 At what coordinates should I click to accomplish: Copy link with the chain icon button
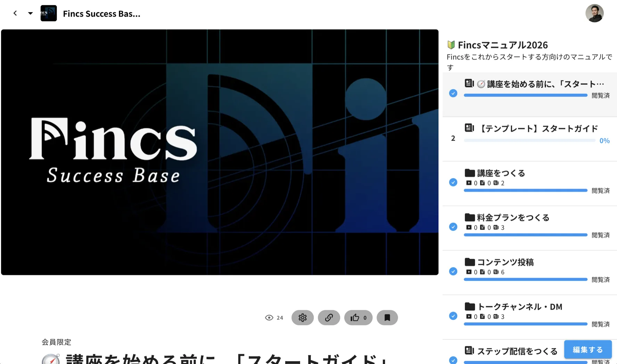329,318
